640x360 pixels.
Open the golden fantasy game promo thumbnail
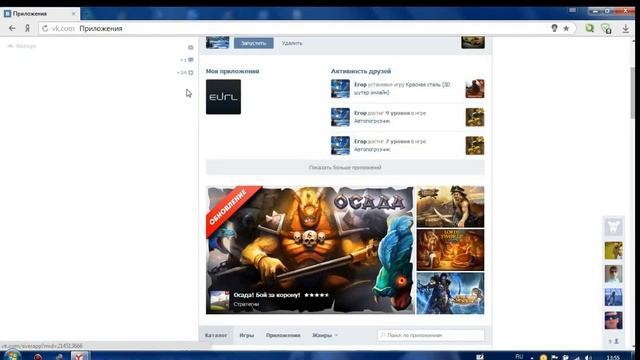tap(450, 250)
